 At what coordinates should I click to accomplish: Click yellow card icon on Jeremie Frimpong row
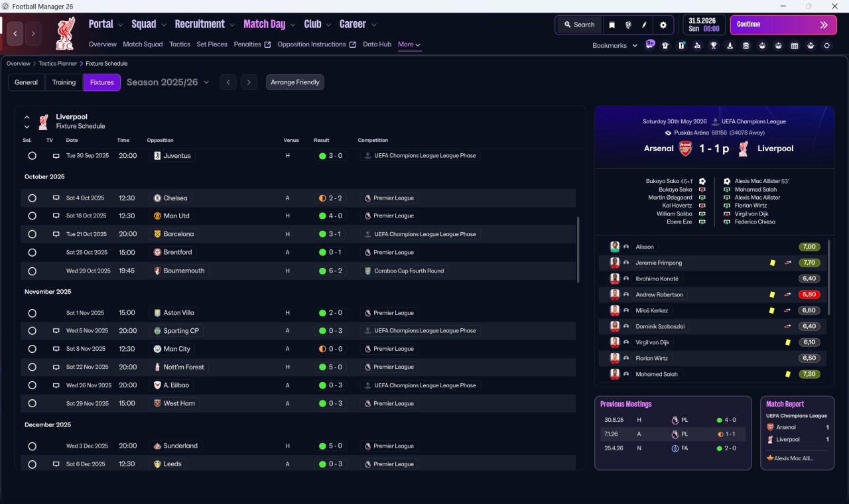point(773,263)
